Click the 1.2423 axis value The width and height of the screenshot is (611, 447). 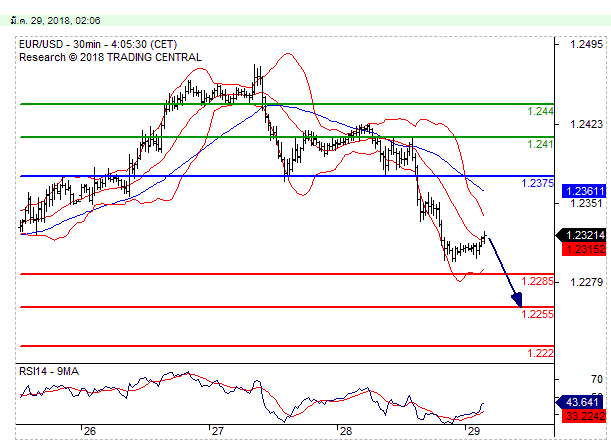tap(586, 124)
